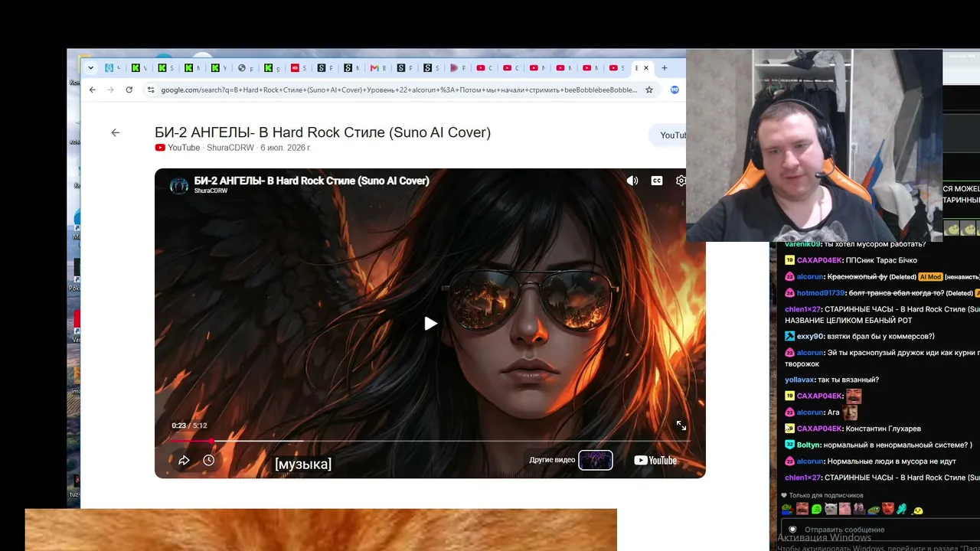Add video to Watch Later clock icon
This screenshot has width=980, height=551.
208,460
